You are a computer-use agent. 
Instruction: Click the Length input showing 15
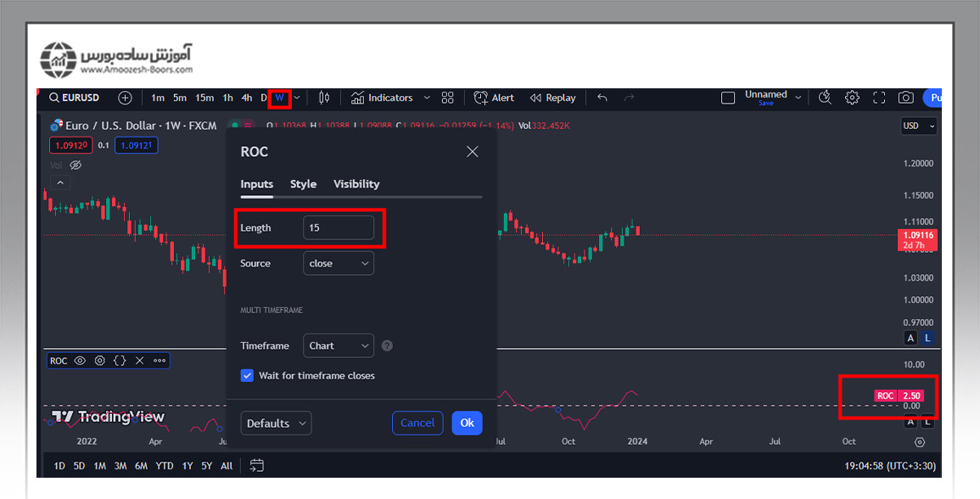338,227
